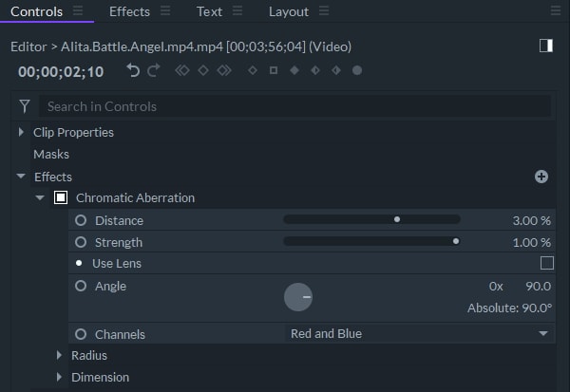Toggle the Chromatic Aberration effect checkbox
Screen dimensions: 570x392
coord(61,198)
